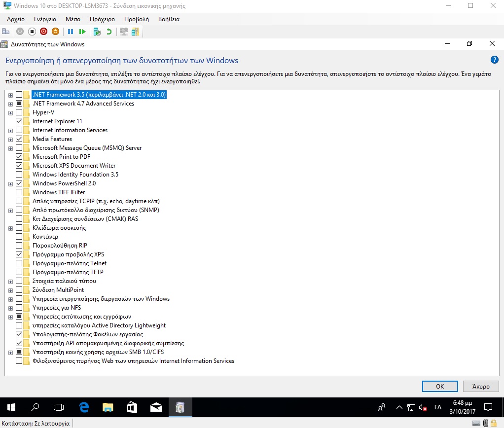Image resolution: width=504 pixels, height=428 pixels.
Task: Check the Κοντέινερ checkbox
Action: click(x=19, y=237)
